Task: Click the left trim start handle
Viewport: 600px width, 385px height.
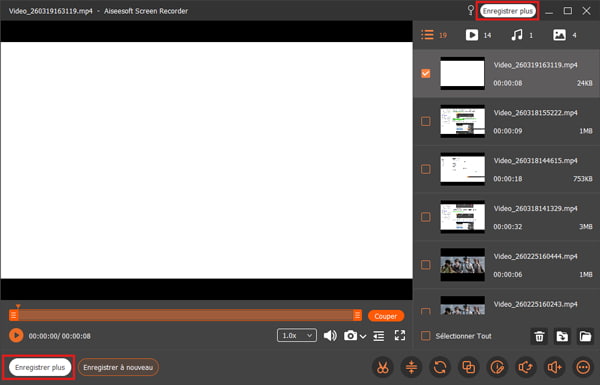Action: [x=13, y=315]
